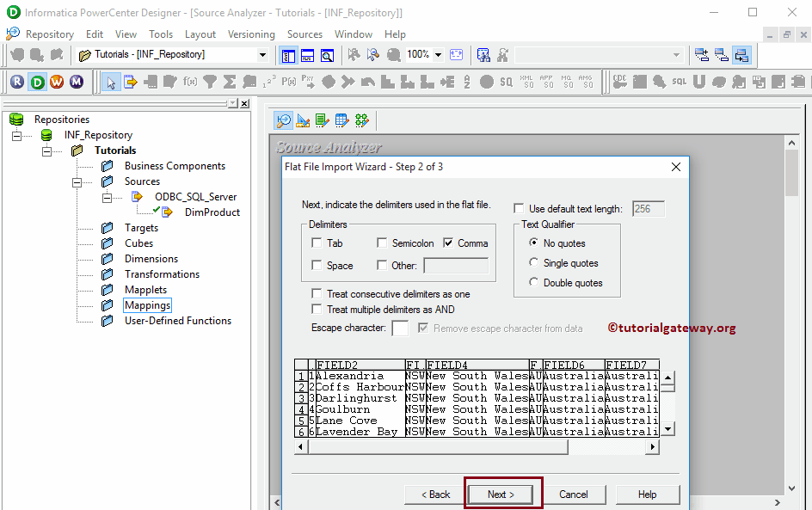812x510 pixels.
Task: Open the Versioning menu
Action: coord(251,34)
